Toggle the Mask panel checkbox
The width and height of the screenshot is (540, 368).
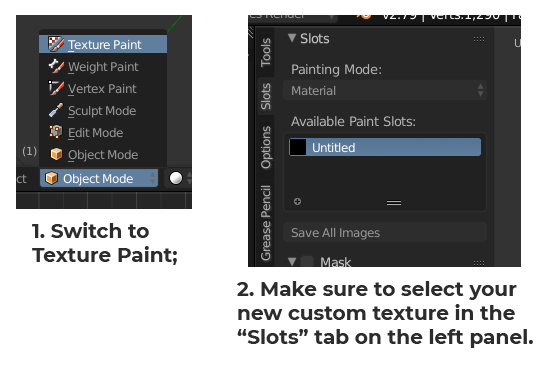point(307,261)
